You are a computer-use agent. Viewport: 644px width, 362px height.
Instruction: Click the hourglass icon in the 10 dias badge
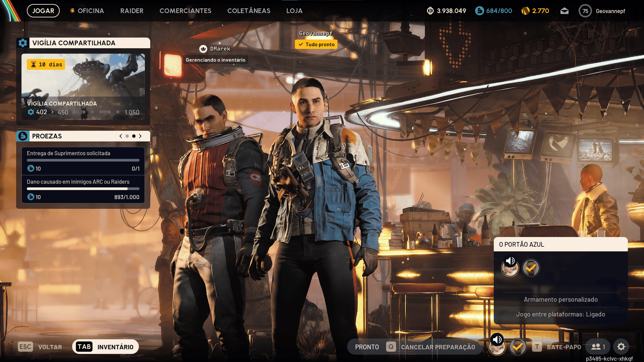coord(34,64)
